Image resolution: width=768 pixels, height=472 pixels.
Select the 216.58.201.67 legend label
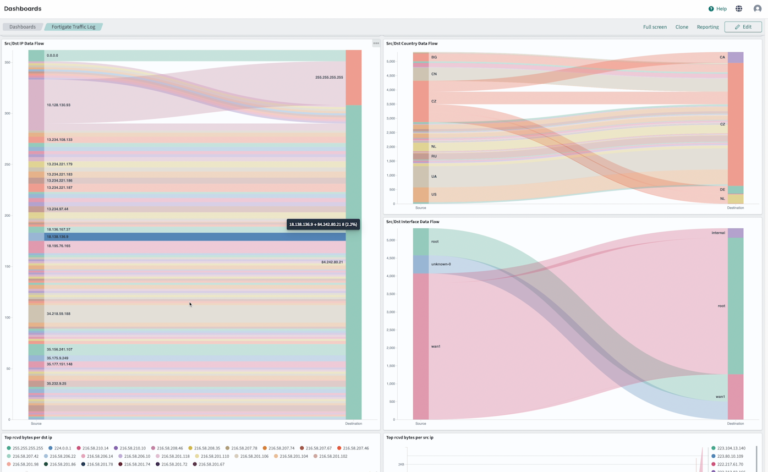point(212,464)
